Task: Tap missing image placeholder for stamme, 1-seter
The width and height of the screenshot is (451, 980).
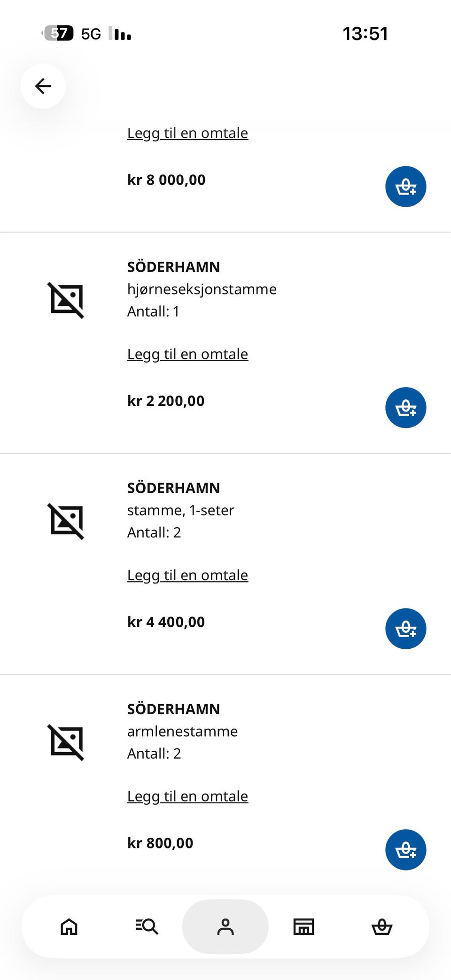Action: tap(66, 521)
